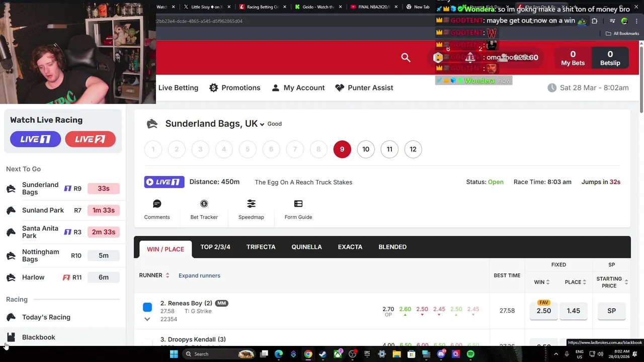644x362 pixels.
Task: Click the Blackbook icon in sidebar
Action: point(11,337)
